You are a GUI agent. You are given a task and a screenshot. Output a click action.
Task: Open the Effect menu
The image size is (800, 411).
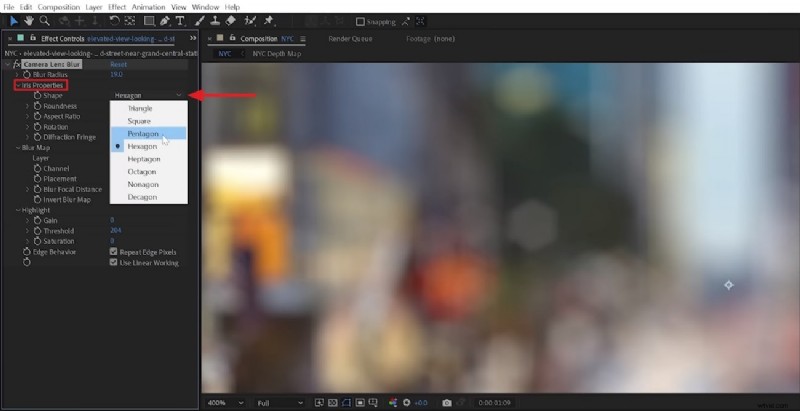point(117,7)
